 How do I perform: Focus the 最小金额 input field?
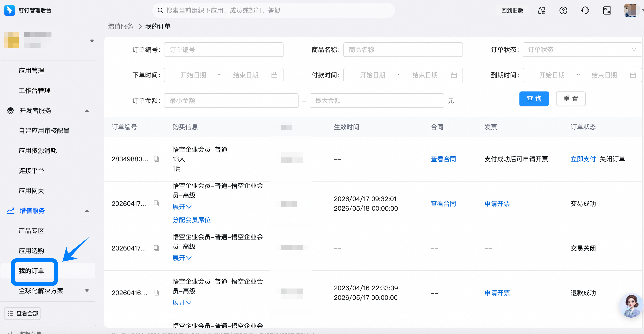(231, 101)
